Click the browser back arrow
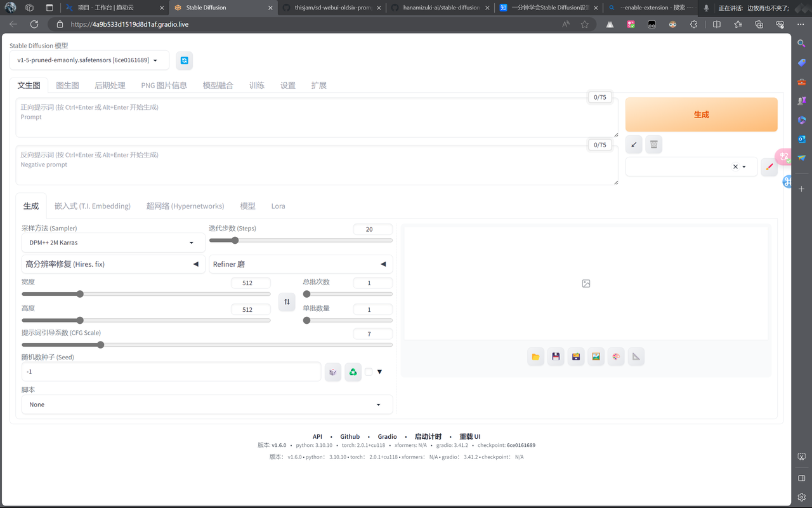Viewport: 812px width, 508px height. 13,24
